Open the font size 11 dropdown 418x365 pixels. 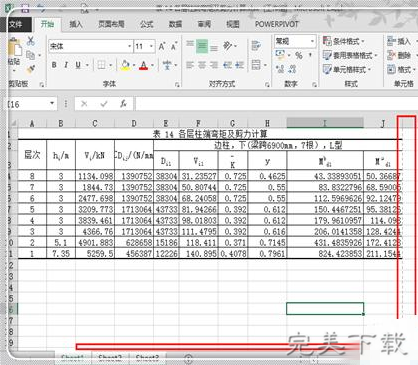[x=152, y=46]
